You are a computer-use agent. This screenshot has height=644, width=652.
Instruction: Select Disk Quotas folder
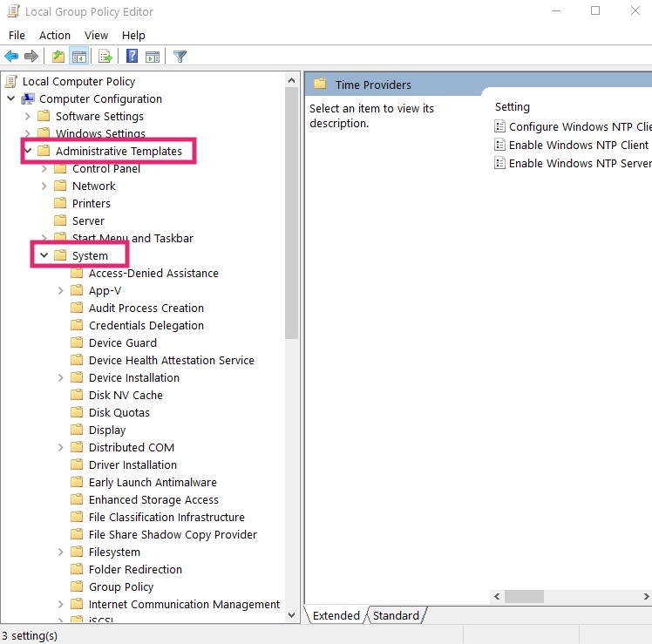coord(119,412)
